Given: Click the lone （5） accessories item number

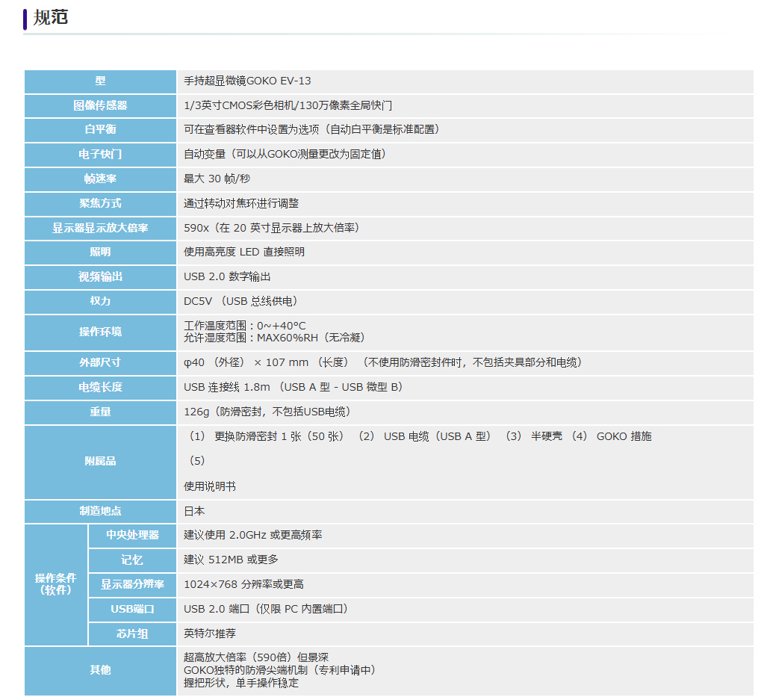Looking at the screenshot, I should point(196,461).
